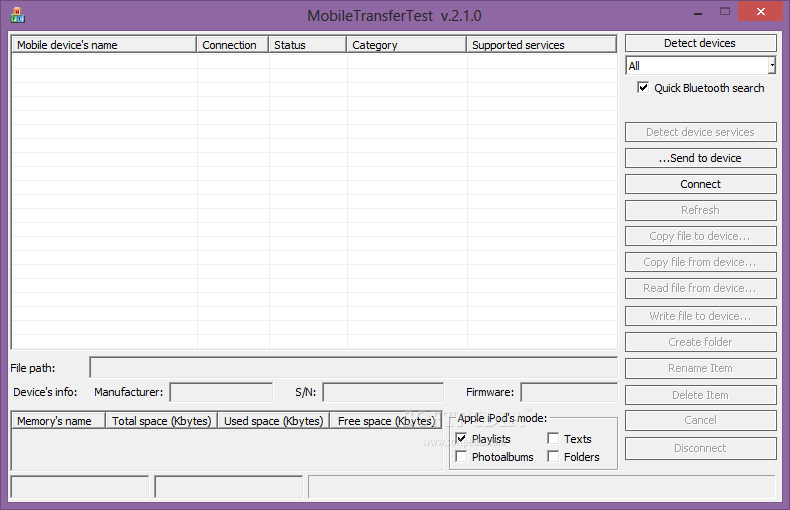Viewport: 790px width, 510px height.
Task: Click the Firmware input field
Action: (x=569, y=392)
